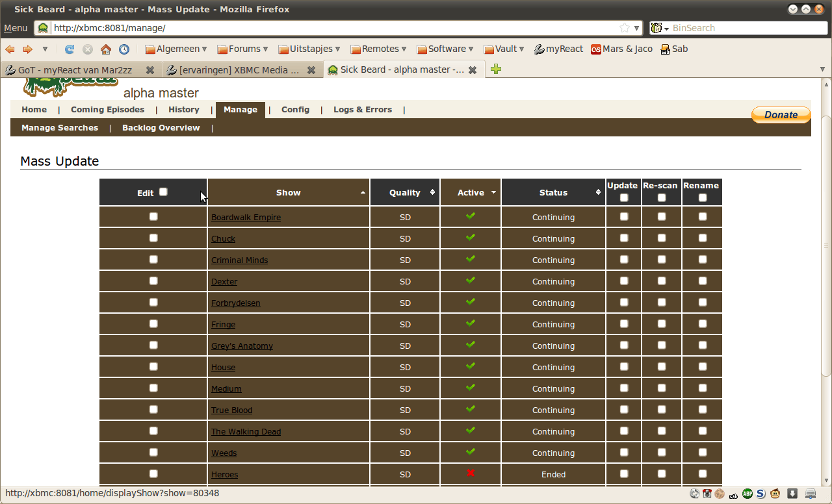Expand the Forums bookmarks folder

[243, 49]
